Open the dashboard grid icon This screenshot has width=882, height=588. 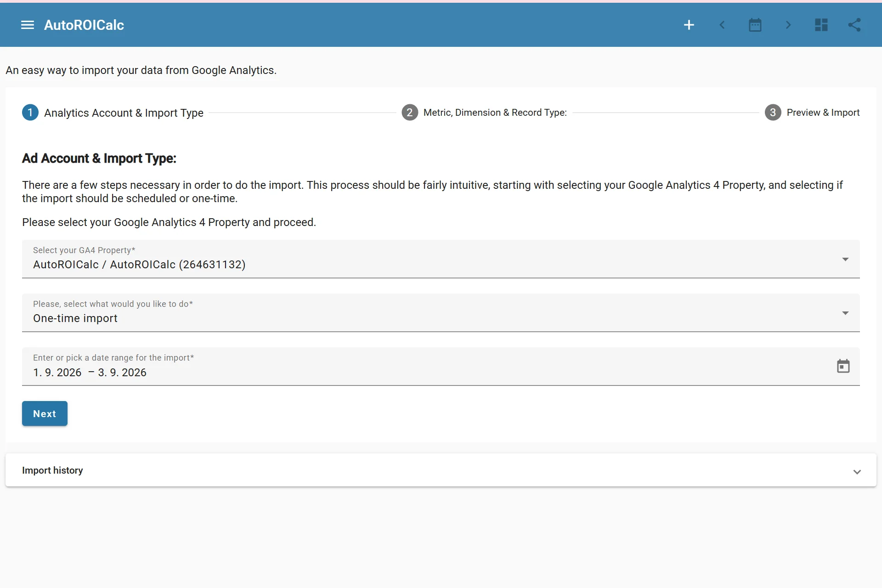pyautogui.click(x=821, y=25)
